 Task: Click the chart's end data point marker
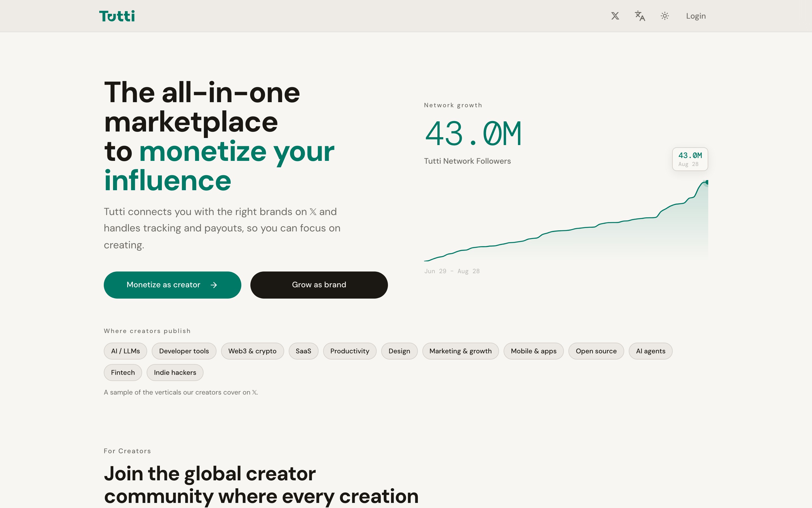pos(706,182)
